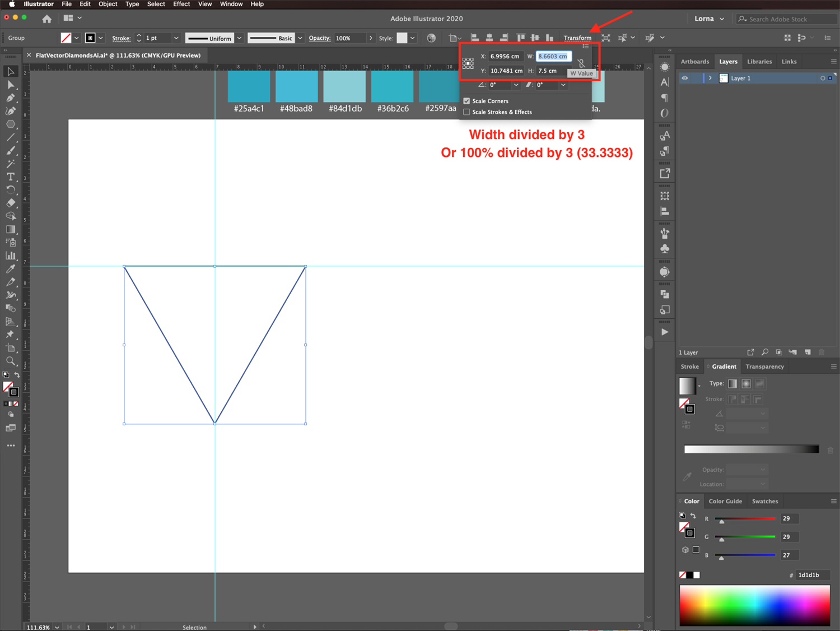The image size is (840, 631).
Task: Click Create New Layer icon
Action: click(x=808, y=352)
